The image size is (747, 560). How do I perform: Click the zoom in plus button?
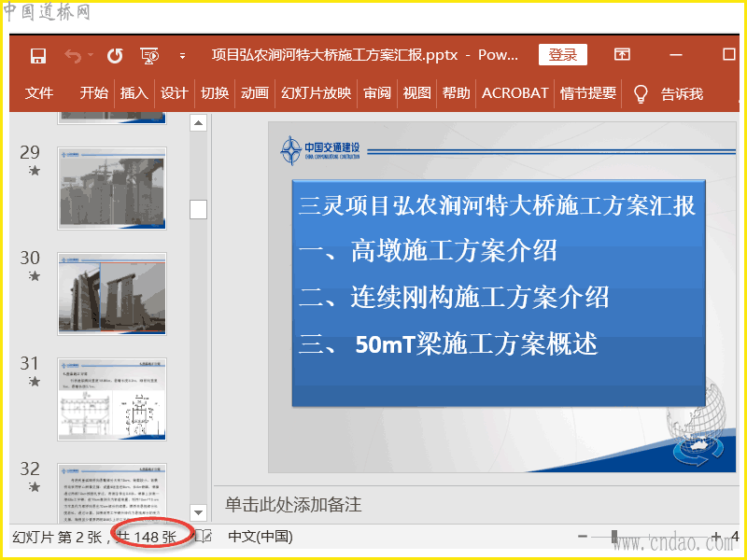coord(715,537)
